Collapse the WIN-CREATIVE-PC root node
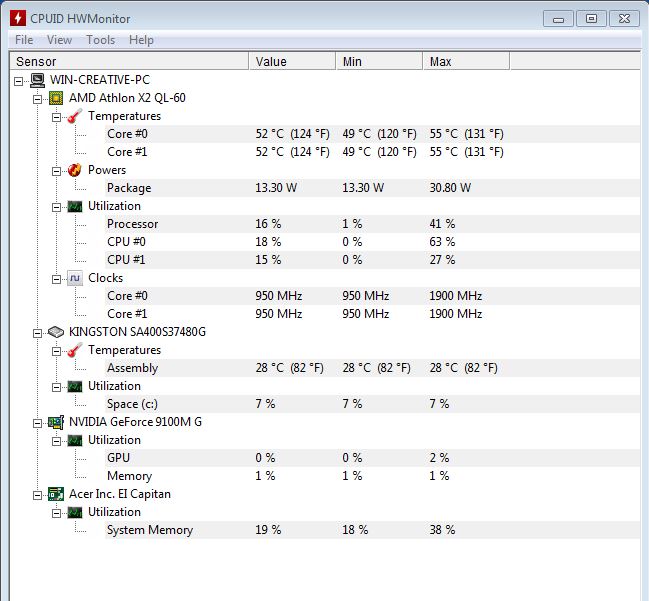The height and width of the screenshot is (601, 649). click(19, 81)
